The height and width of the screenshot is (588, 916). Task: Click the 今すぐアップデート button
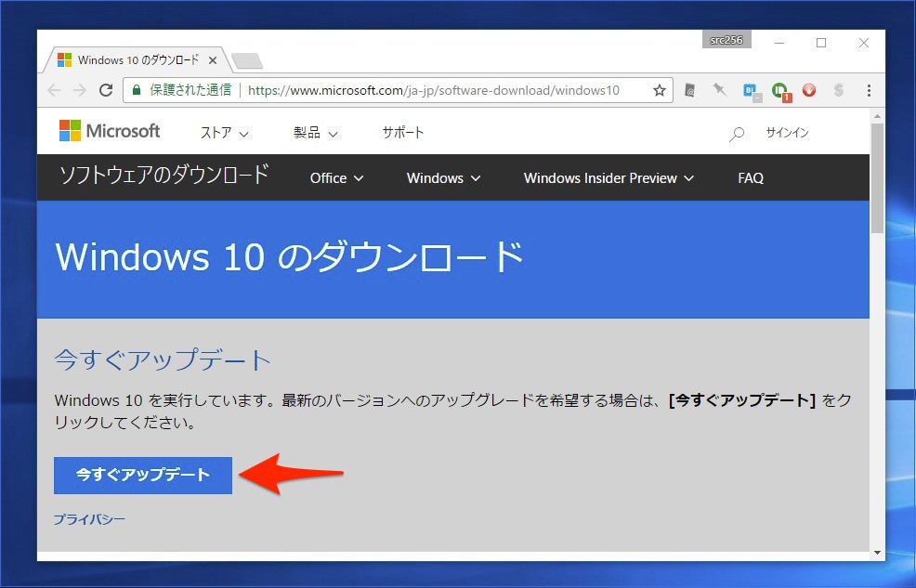(x=143, y=476)
